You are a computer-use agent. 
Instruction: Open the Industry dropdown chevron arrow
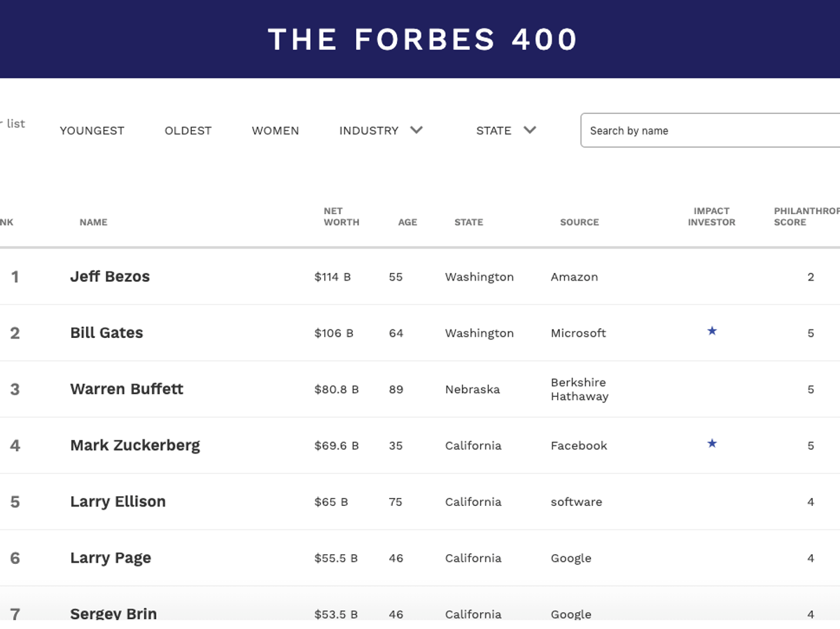416,130
